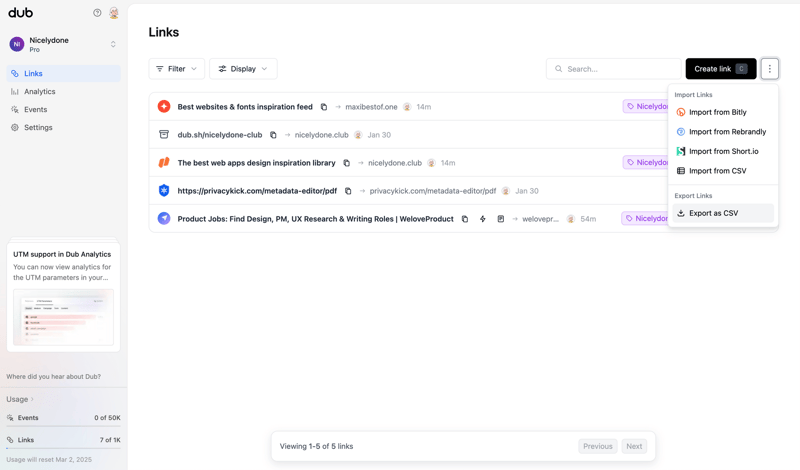Open Events in sidebar
Screen dimensions: 800x470
(x=64, y=109)
